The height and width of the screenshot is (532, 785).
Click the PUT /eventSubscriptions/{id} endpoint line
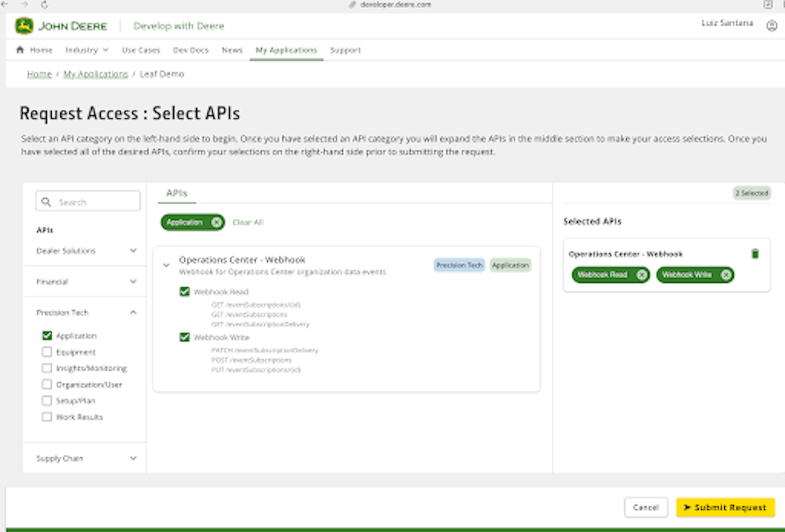click(256, 370)
